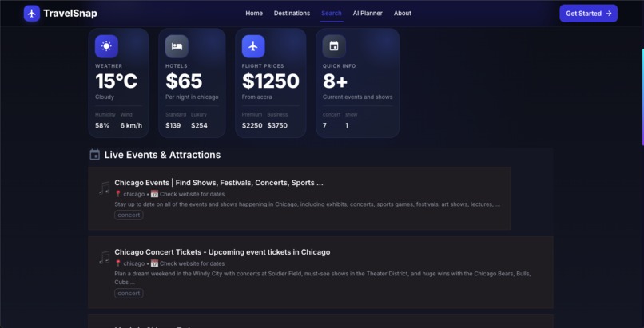Click date calendar emoji in Chicago Events card
The image size is (644, 328).
coord(154,194)
